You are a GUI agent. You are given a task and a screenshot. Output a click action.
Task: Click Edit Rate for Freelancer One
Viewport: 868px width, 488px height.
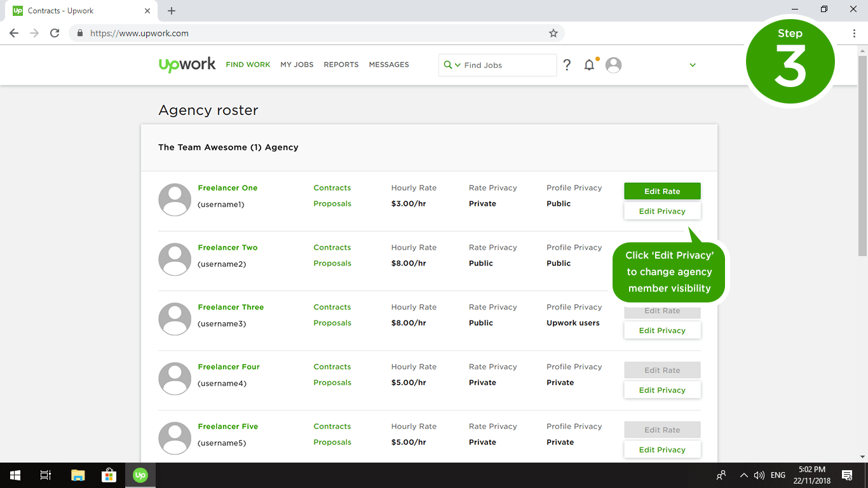coord(662,191)
